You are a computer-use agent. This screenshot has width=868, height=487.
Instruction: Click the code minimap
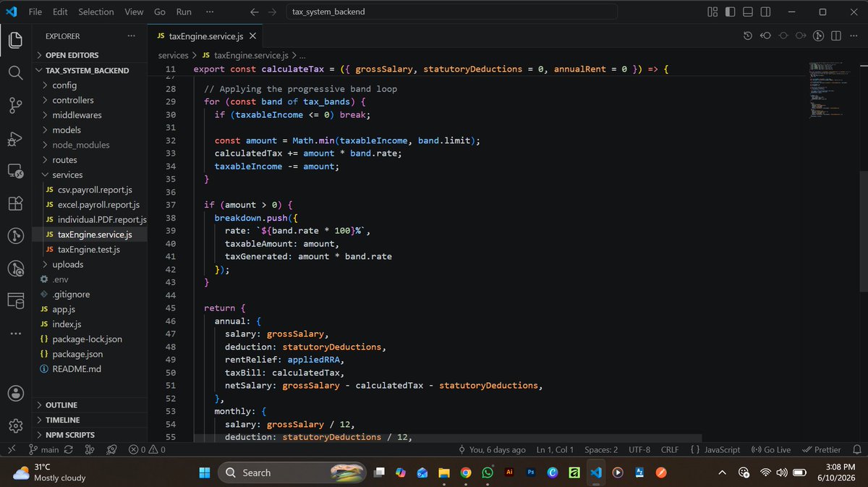(x=833, y=90)
